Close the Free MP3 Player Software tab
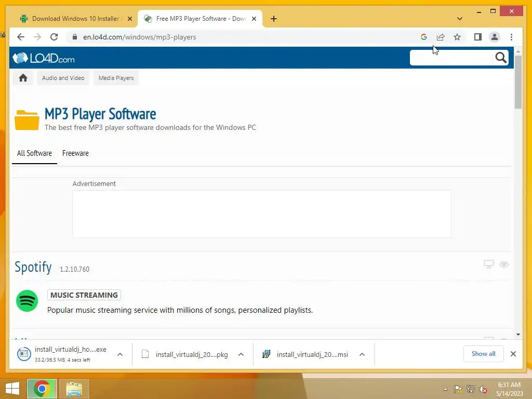Image resolution: width=532 pixels, height=399 pixels. tap(254, 19)
